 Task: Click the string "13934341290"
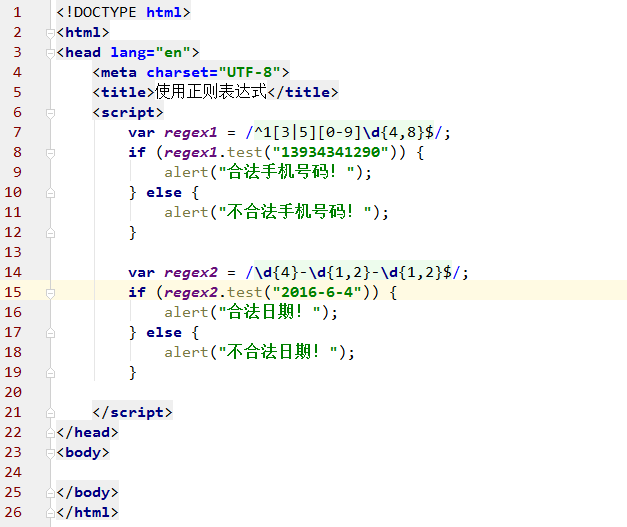point(330,152)
